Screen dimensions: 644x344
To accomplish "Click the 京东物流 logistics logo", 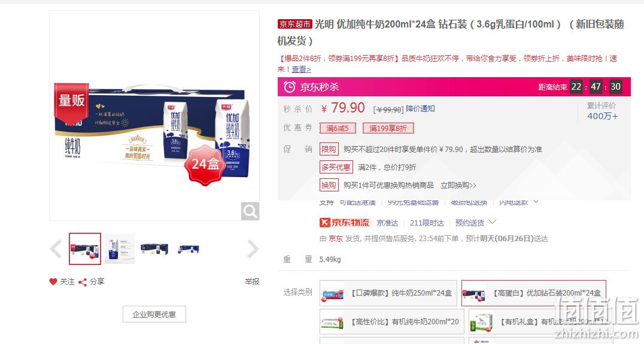I will pos(345,223).
